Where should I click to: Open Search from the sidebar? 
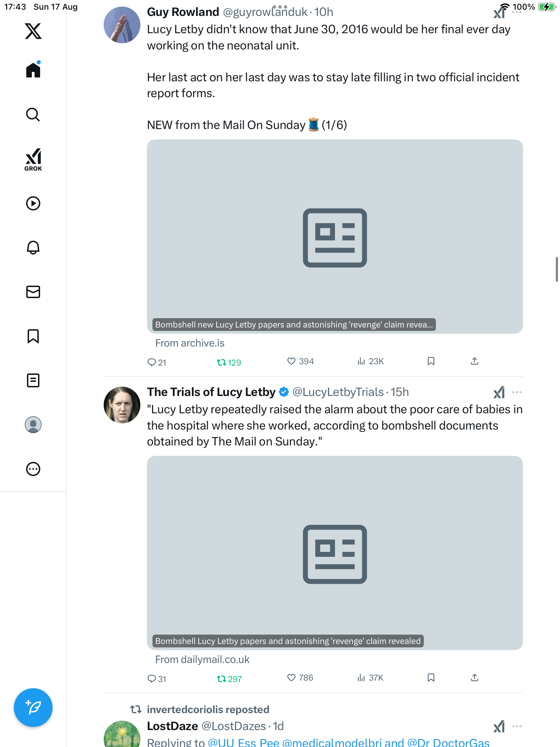pyautogui.click(x=33, y=114)
